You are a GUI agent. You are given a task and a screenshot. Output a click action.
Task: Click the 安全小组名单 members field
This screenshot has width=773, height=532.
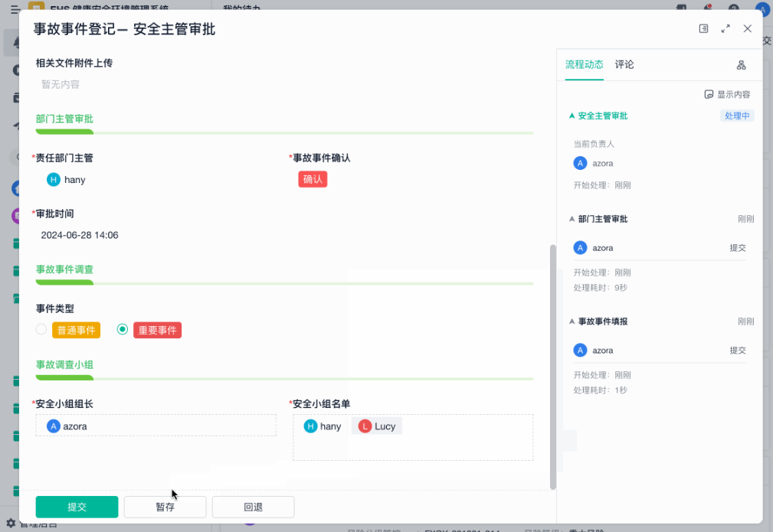point(413,437)
